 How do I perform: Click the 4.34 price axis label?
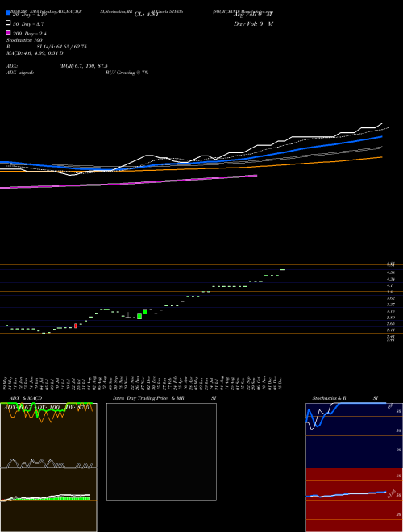point(390,279)
